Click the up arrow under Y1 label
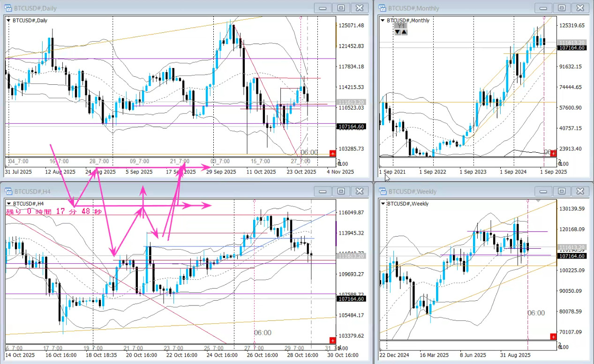 (x=404, y=32)
